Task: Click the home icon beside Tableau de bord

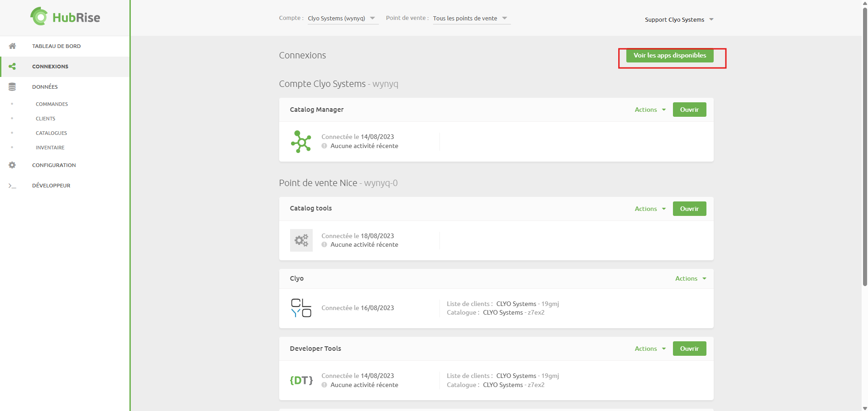Action: click(x=12, y=46)
